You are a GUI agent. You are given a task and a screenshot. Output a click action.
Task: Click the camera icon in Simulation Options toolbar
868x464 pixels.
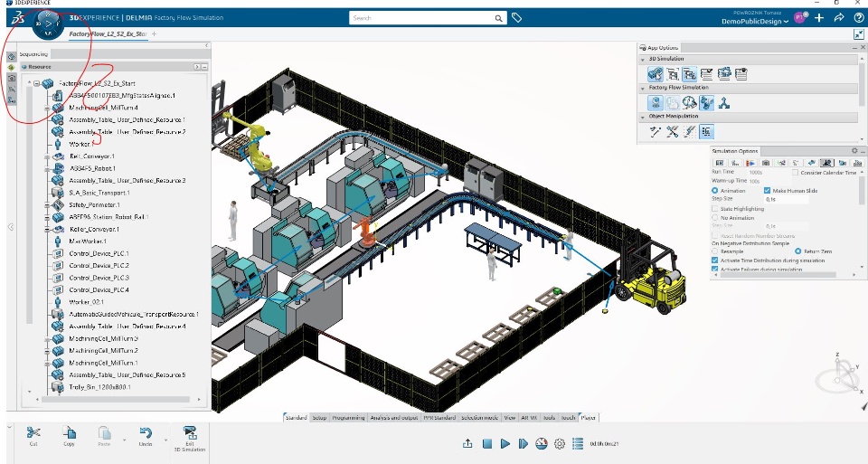tap(766, 163)
